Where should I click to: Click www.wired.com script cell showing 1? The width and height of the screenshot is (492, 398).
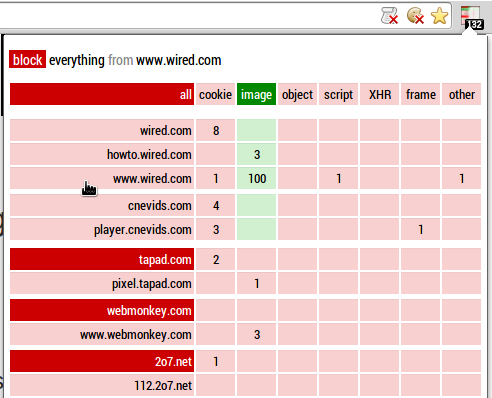tap(338, 178)
